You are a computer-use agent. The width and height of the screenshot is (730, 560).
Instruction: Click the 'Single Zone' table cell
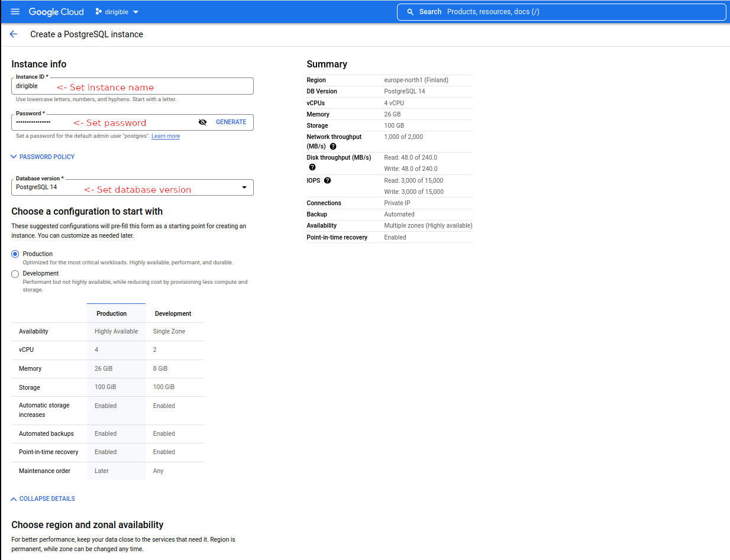coord(169,331)
